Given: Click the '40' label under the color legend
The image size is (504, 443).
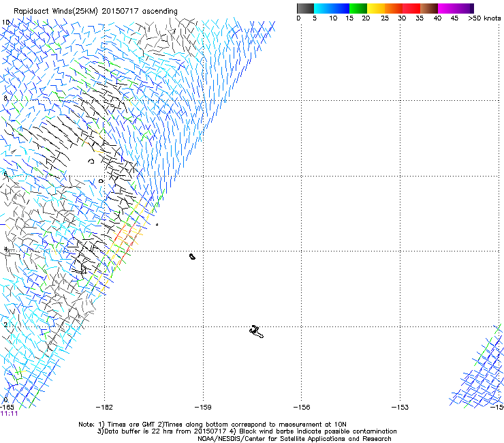Looking at the screenshot, I should 437,18.
